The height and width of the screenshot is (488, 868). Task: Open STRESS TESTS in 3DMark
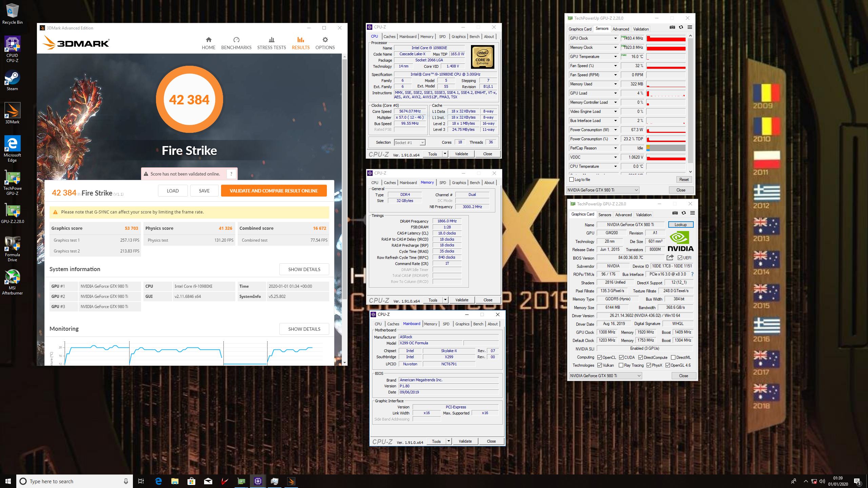tap(271, 43)
